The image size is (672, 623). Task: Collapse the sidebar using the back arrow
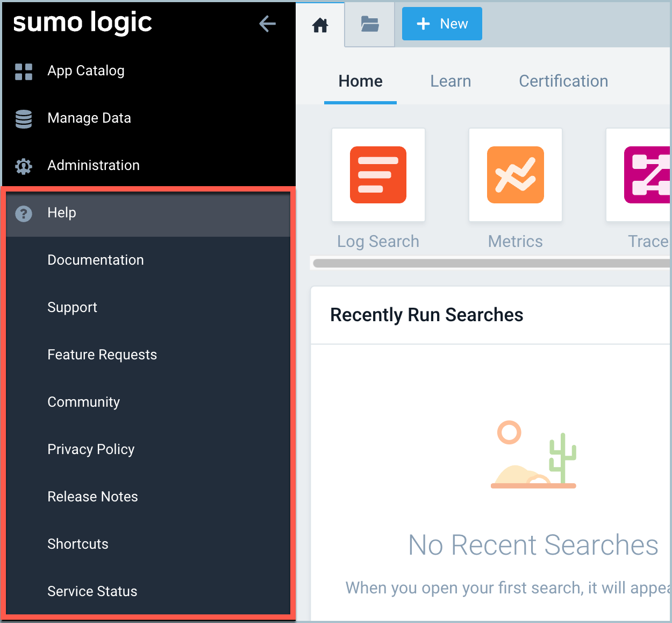click(x=267, y=24)
